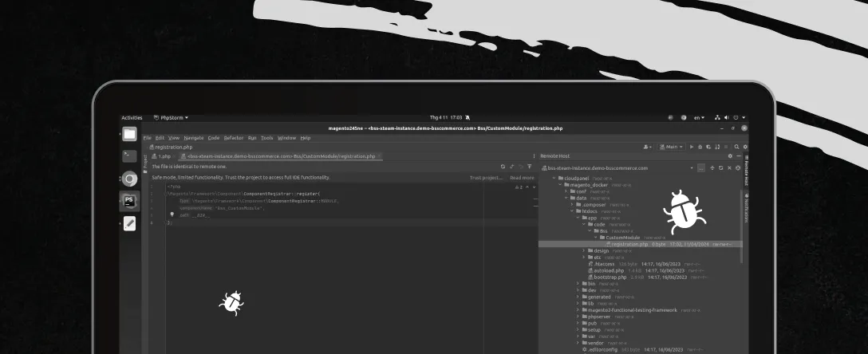Open the Run menu
This screenshot has height=354, width=868.
point(252,138)
